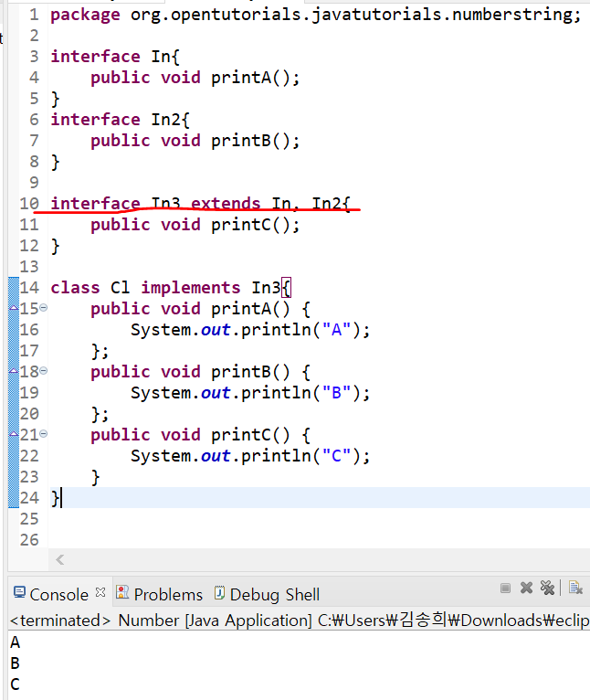Click 'class Cl implements In3{' line
Screen dimensions: 590x700
(171, 288)
